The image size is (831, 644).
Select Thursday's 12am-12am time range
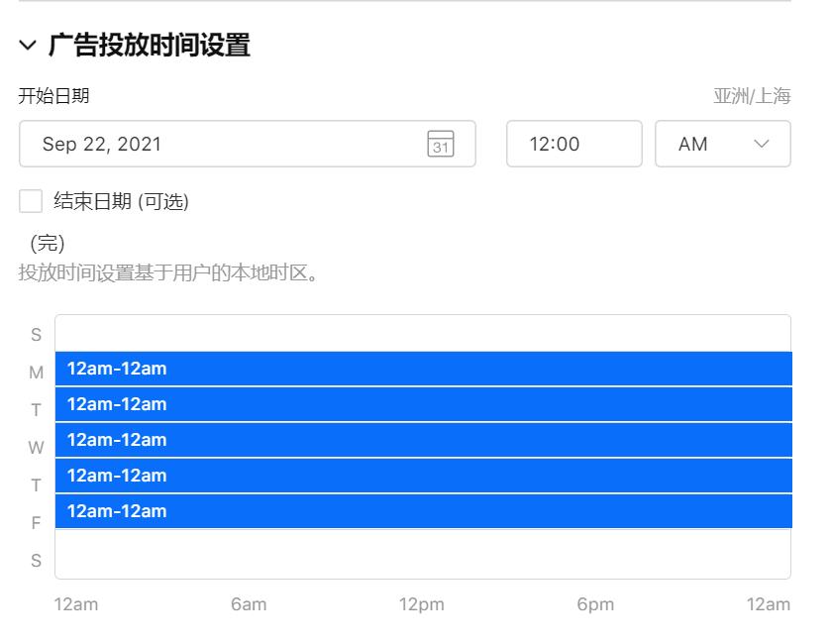click(424, 476)
